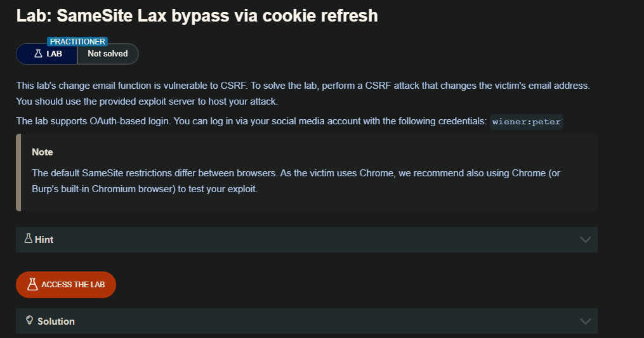The height and width of the screenshot is (338, 644).
Task: Click the Not solved status label
Action: (107, 54)
